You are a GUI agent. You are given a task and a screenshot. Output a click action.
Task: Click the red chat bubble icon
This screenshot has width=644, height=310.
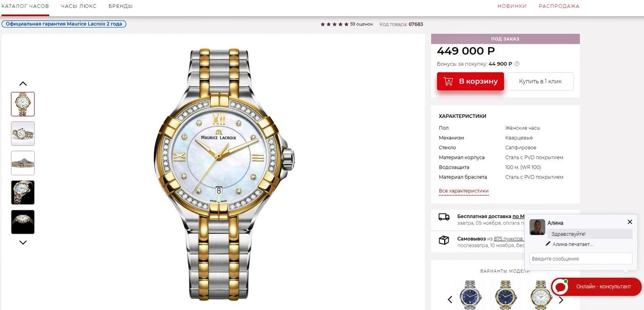(x=559, y=286)
